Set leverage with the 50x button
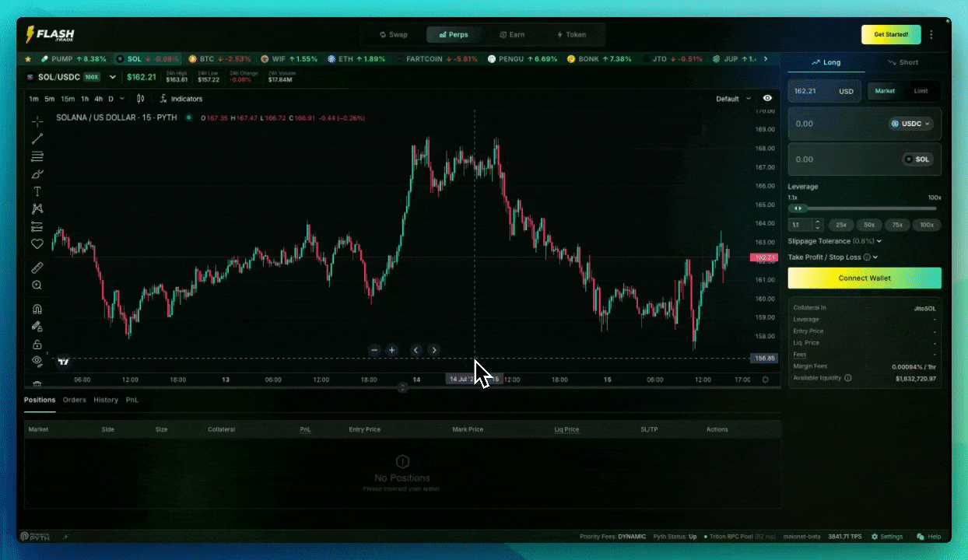 tap(869, 225)
